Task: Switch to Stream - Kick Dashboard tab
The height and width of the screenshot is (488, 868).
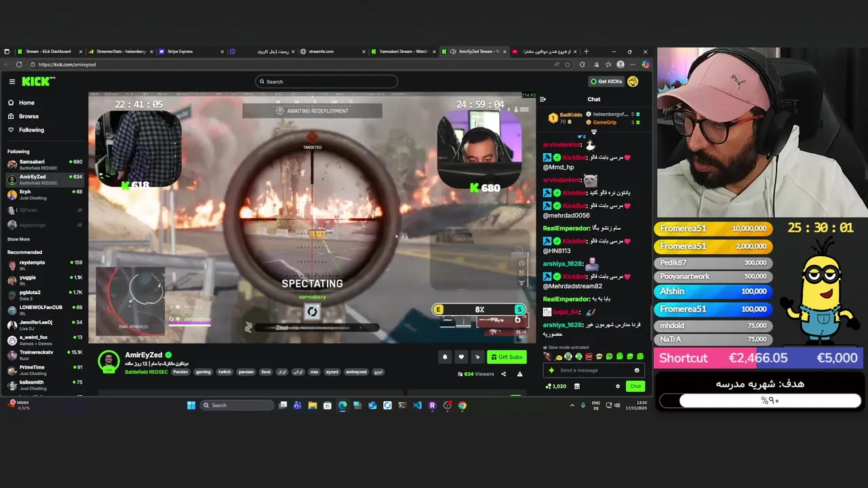Action: [50, 52]
